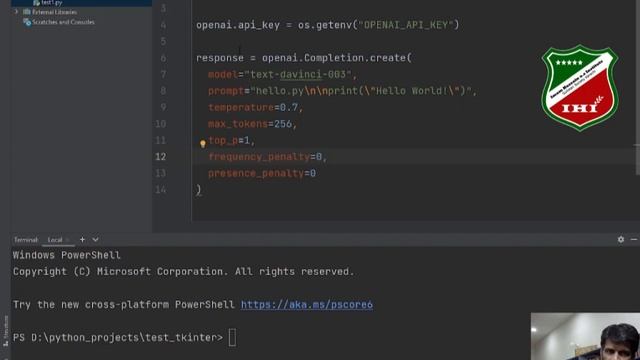Open Scratches and Consoles item
The height and width of the screenshot is (360, 640).
pos(63,22)
